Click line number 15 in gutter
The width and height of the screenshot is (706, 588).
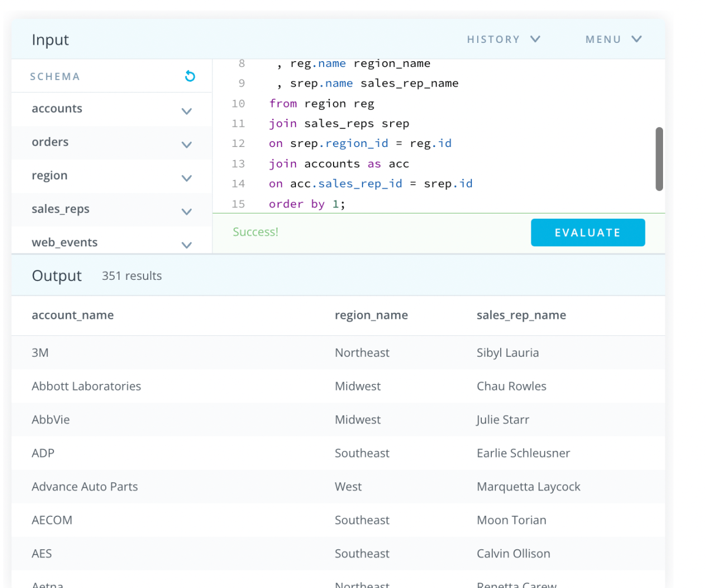pyautogui.click(x=238, y=204)
